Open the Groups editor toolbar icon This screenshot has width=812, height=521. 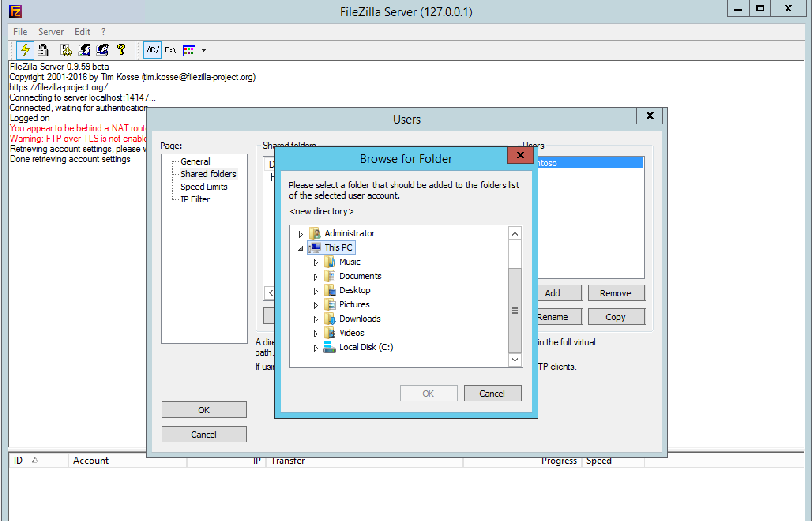102,50
